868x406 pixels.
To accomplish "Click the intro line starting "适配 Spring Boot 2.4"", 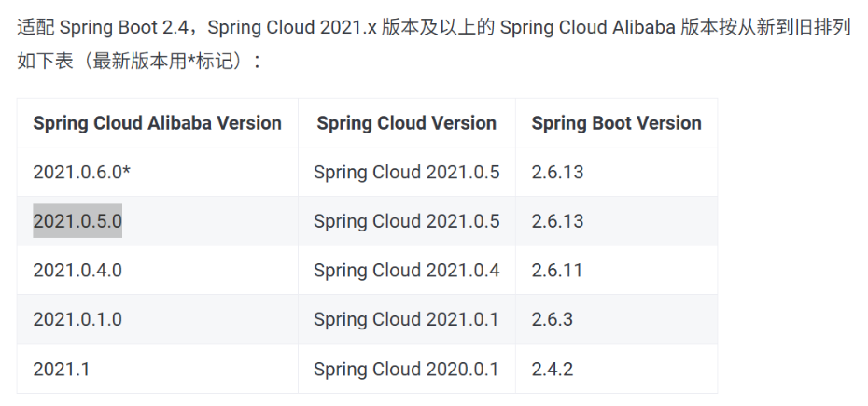I will pyautogui.click(x=433, y=28).
